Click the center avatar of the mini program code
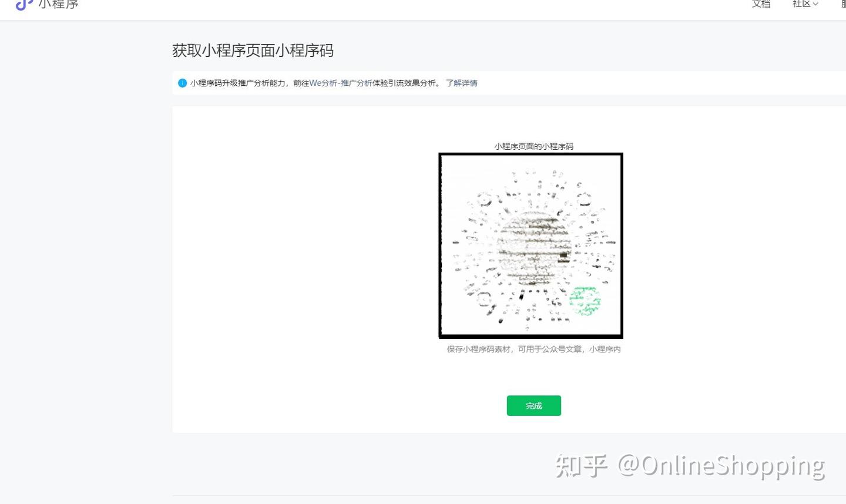 coord(533,247)
